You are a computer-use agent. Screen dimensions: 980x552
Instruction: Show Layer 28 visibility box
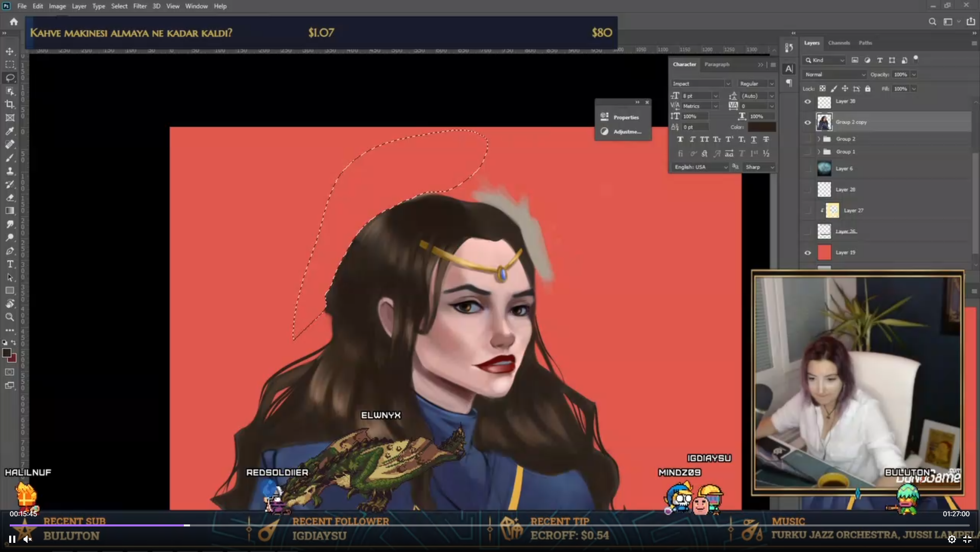(x=807, y=190)
